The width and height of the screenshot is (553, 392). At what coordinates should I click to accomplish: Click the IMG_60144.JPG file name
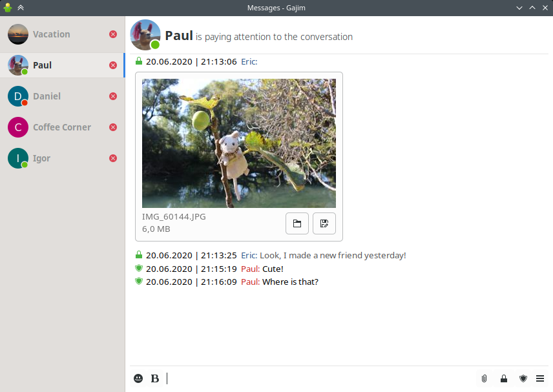coord(174,216)
